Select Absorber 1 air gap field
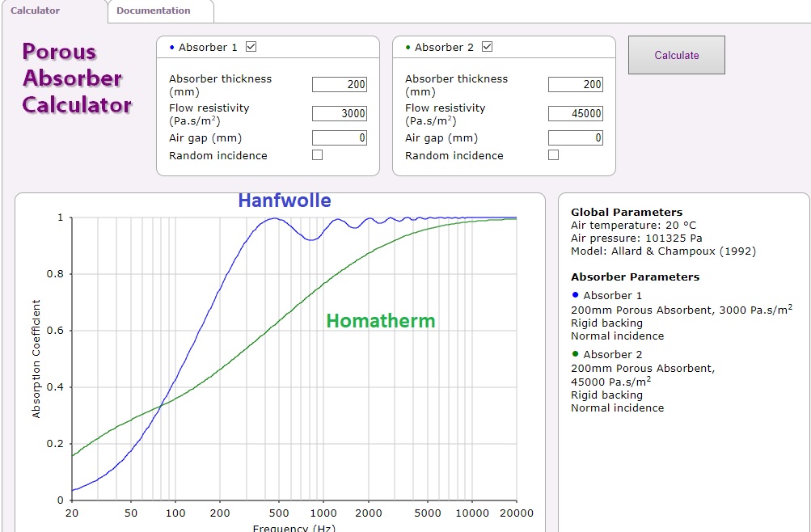Viewport: 811px width, 532px height. coord(340,137)
